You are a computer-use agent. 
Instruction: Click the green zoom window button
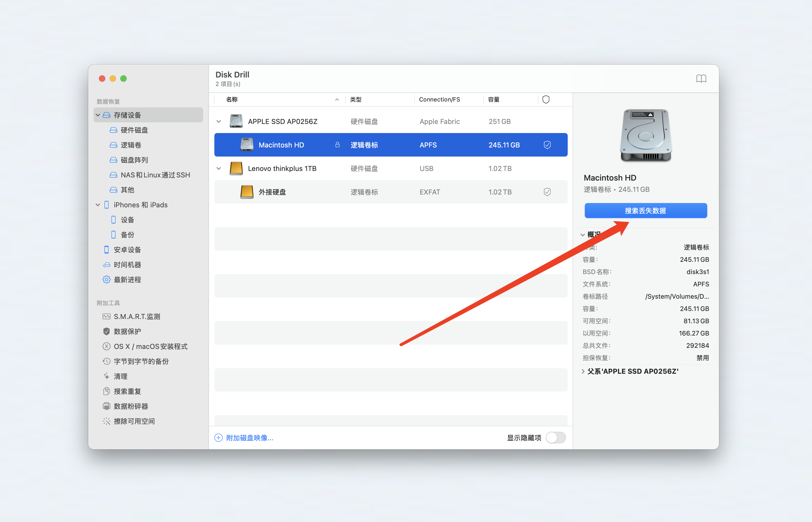pos(123,79)
